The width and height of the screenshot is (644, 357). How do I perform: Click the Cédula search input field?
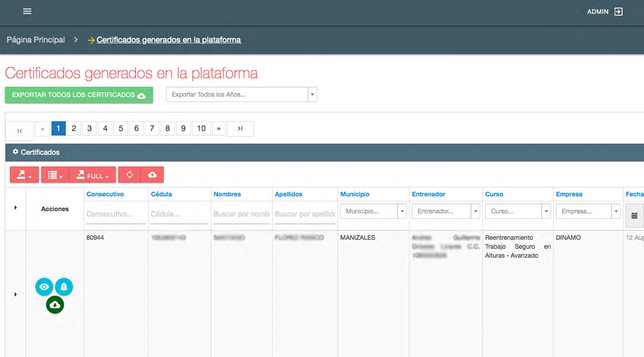tap(179, 214)
